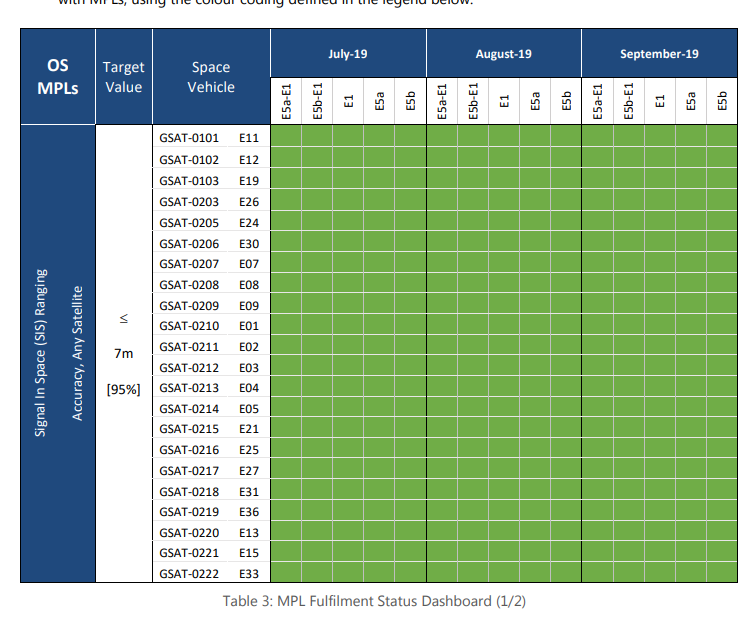This screenshot has width=754, height=632.
Task: Click the E5b-E1 column header under July-19
Action: pyautogui.click(x=317, y=101)
